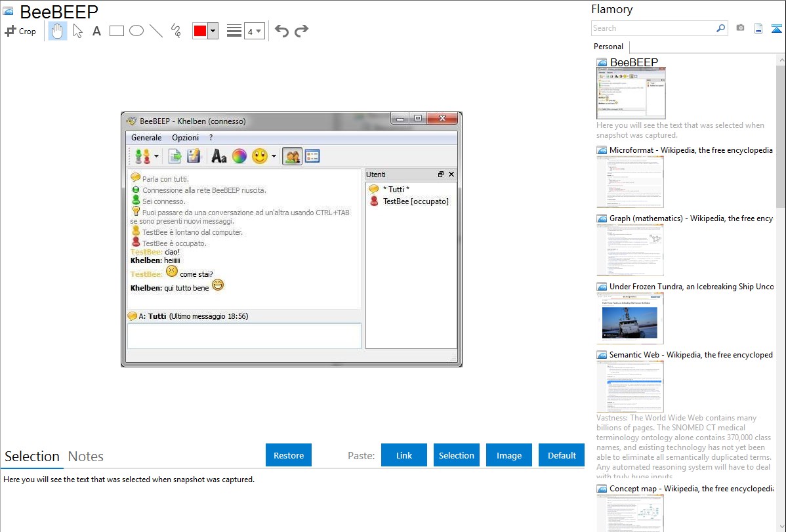Viewport: 786px width, 532px height.
Task: Click the Restore button
Action: coord(289,455)
